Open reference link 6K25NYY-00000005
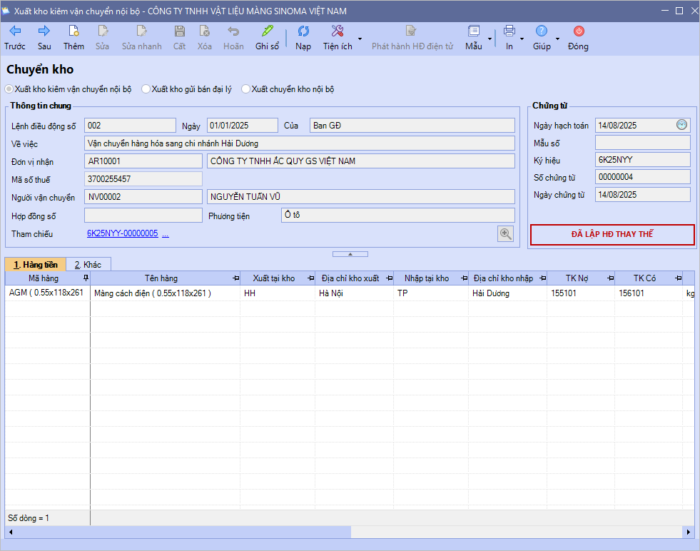This screenshot has height=551, width=700. click(x=122, y=233)
